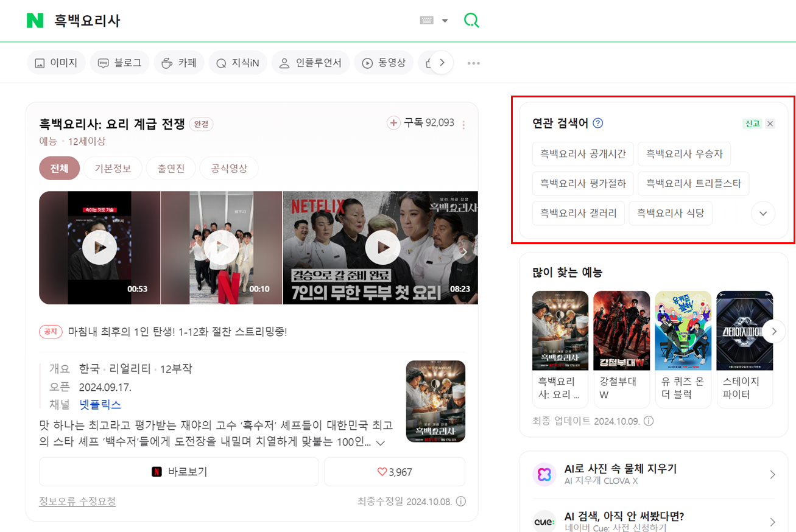Open 흑백요리사 poster in 많이 찾는 예능
Screen dimensions: 796x532
[560, 331]
